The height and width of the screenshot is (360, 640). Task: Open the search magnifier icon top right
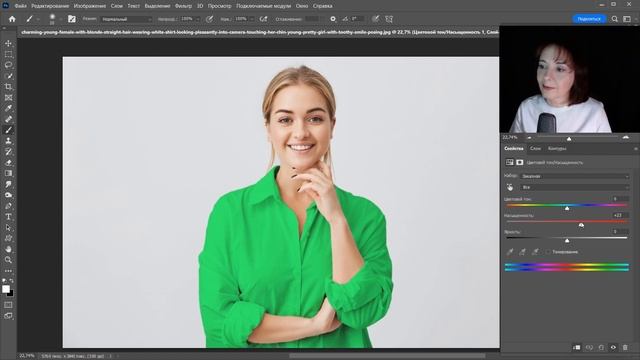click(615, 19)
